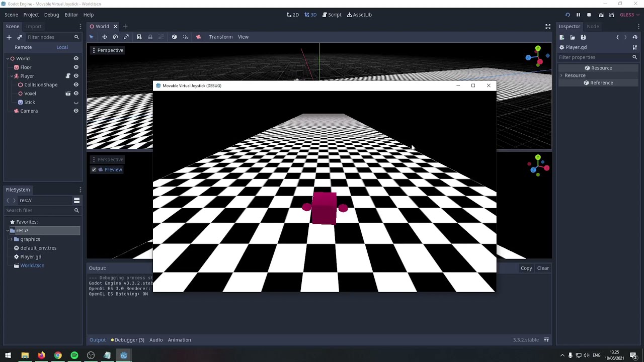Hide the Floor node

(76, 67)
